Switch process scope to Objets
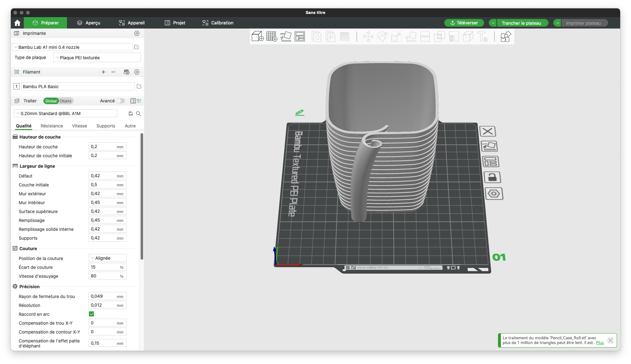 [x=65, y=101]
